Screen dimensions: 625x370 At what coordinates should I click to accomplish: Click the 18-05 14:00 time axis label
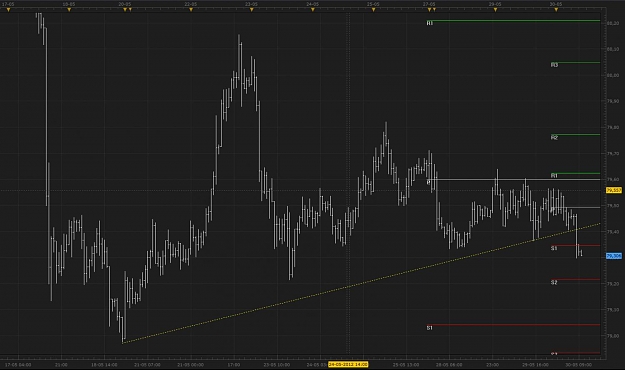click(x=104, y=364)
